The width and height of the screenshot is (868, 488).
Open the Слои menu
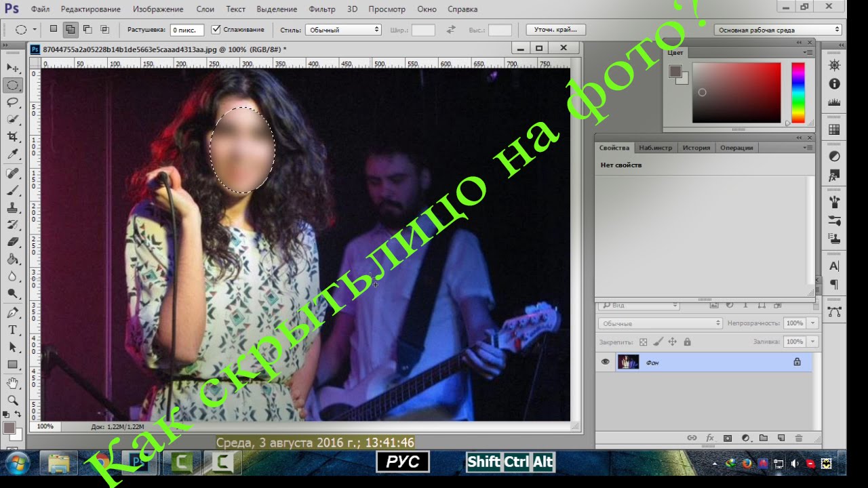[205, 9]
